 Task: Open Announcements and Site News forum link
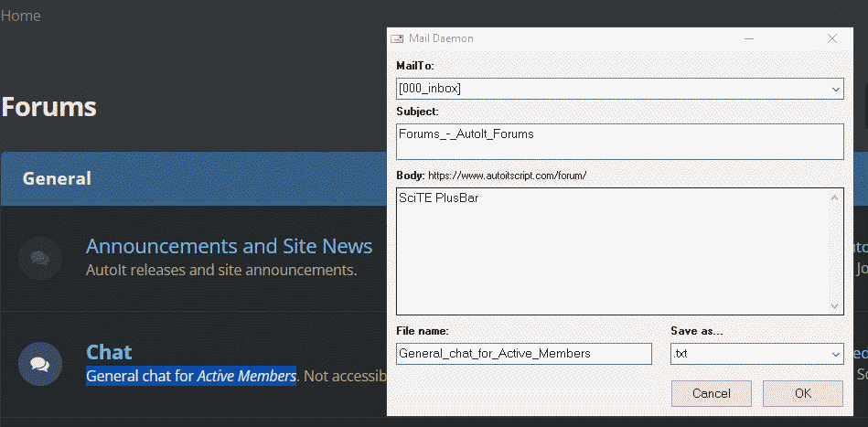tap(230, 246)
